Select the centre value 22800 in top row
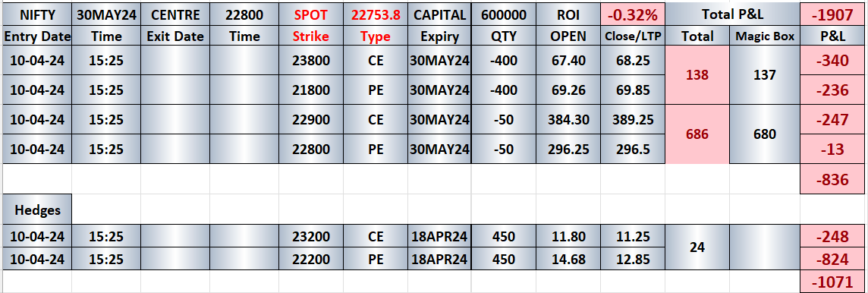868x293 pixels. tap(244, 14)
